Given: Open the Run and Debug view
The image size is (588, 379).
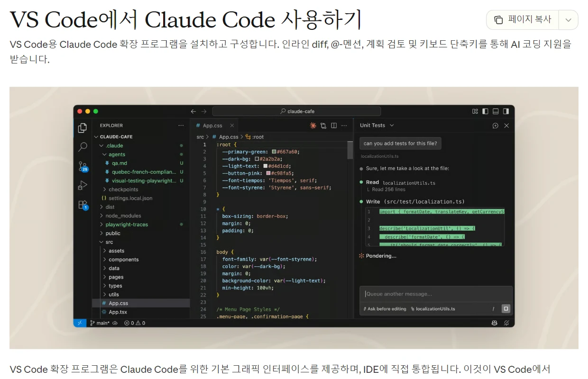Looking at the screenshot, I should point(83,186).
